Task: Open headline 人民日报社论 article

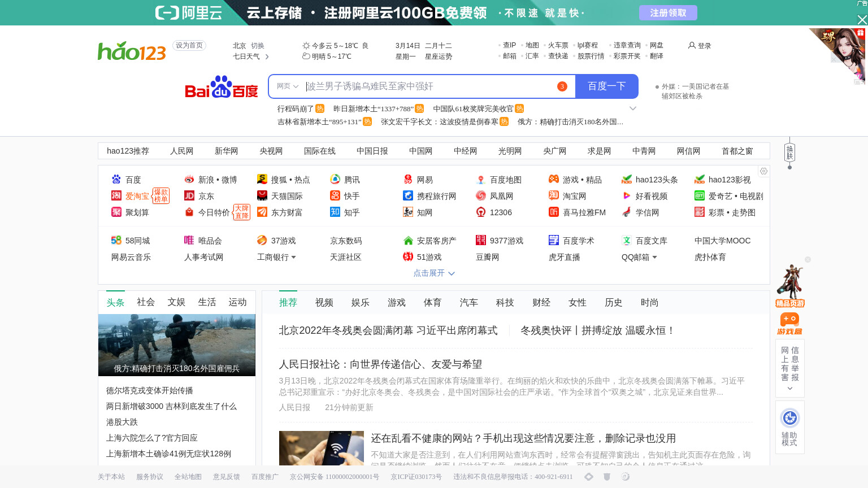Action: click(380, 364)
